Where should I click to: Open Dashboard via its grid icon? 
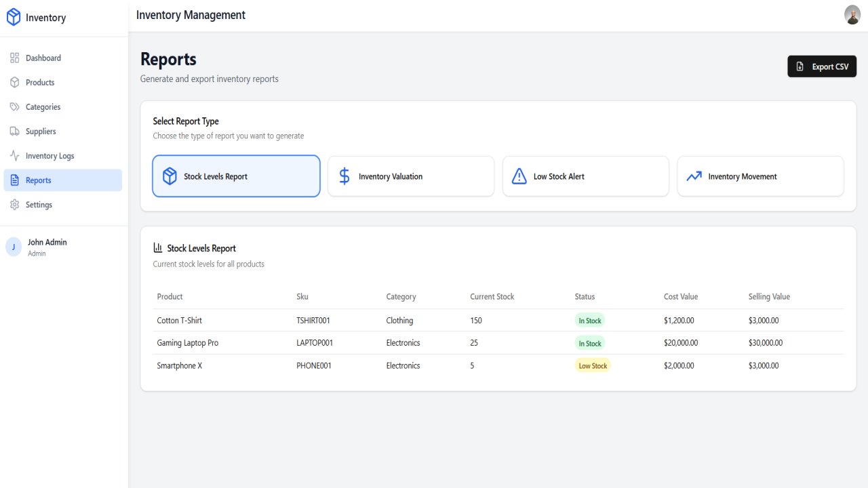pos(14,58)
